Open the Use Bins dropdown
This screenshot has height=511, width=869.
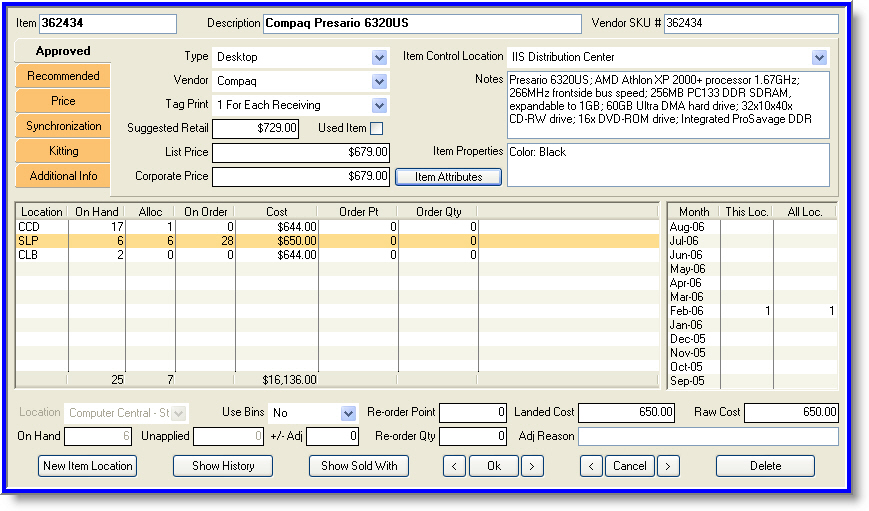tap(348, 413)
